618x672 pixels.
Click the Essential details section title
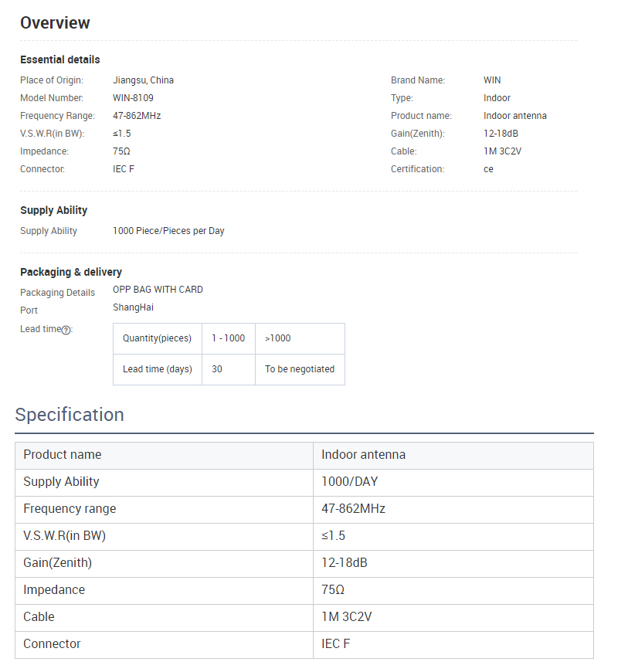point(59,59)
